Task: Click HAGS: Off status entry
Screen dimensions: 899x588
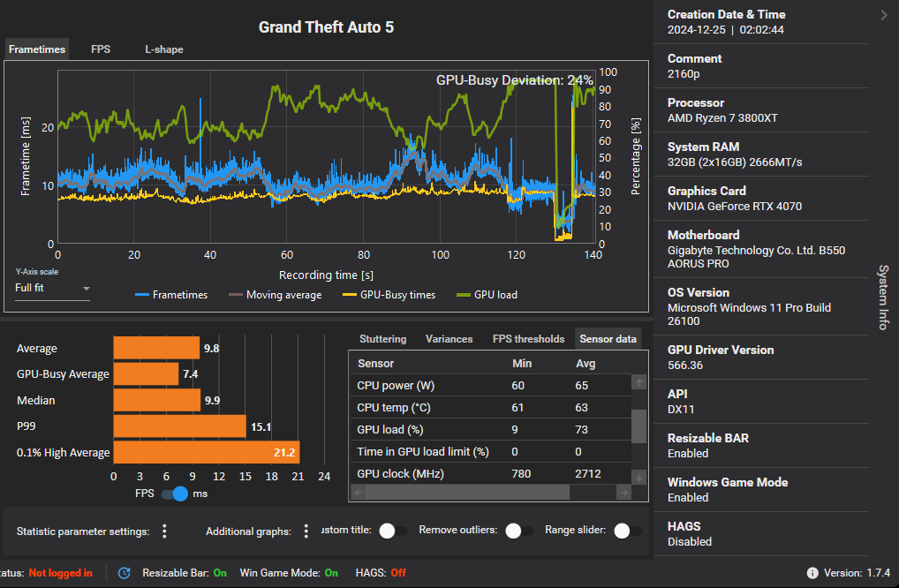Action: pos(381,573)
